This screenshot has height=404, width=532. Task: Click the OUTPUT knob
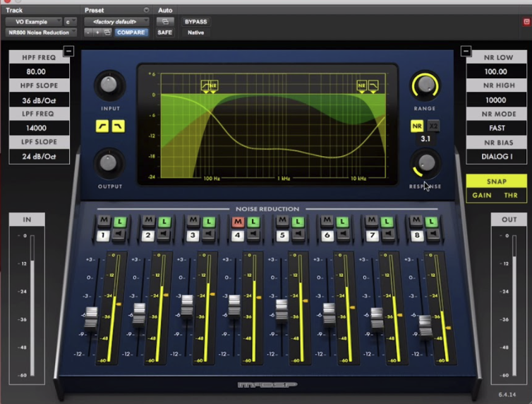pos(109,163)
